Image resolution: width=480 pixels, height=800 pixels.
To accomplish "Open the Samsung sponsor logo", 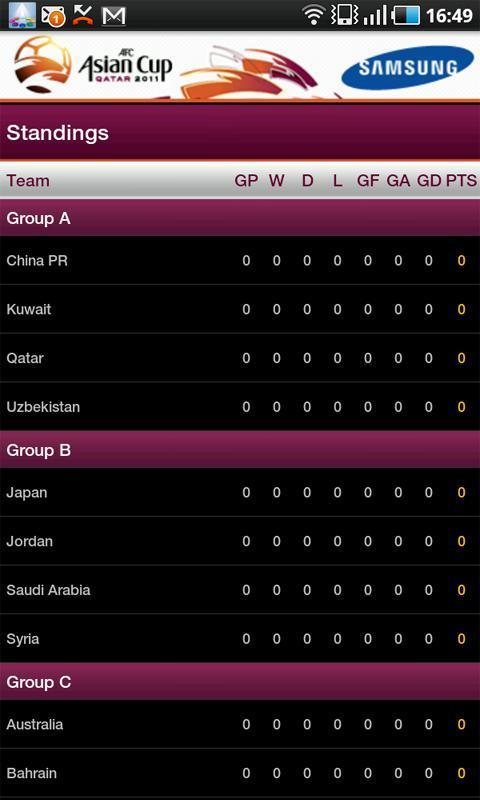I will click(407, 67).
